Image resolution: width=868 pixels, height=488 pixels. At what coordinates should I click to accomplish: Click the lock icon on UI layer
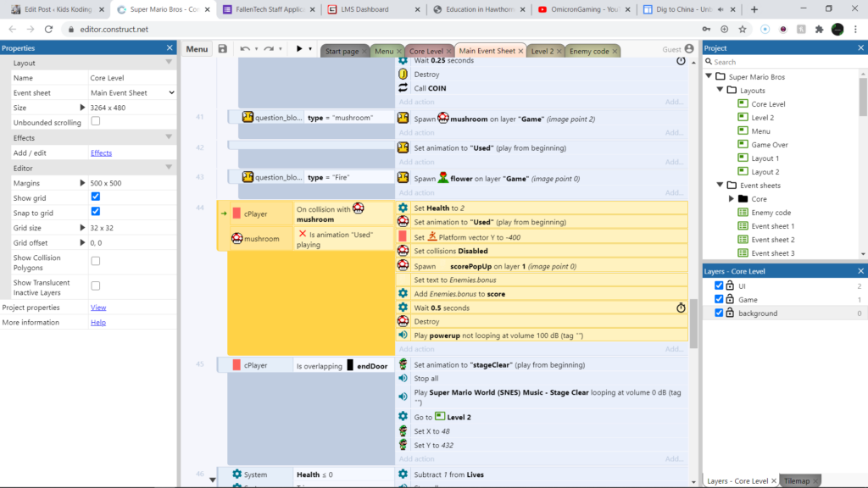[730, 286]
